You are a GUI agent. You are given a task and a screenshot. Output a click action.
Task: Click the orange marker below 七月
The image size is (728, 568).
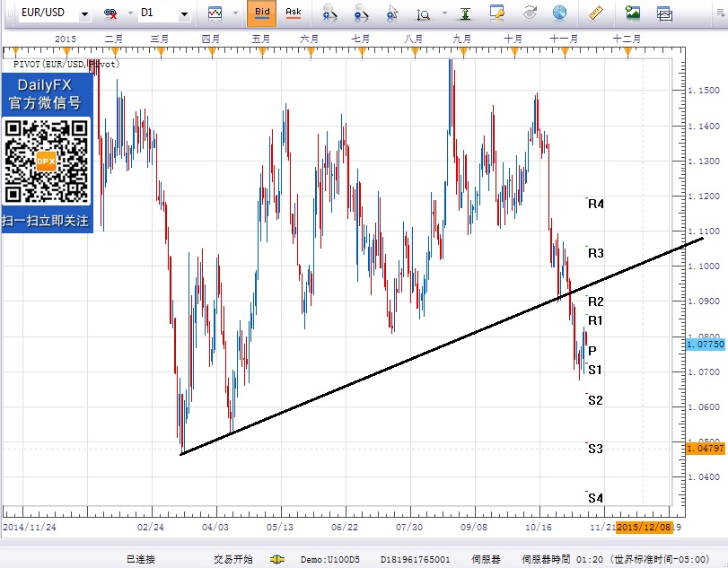[362, 51]
